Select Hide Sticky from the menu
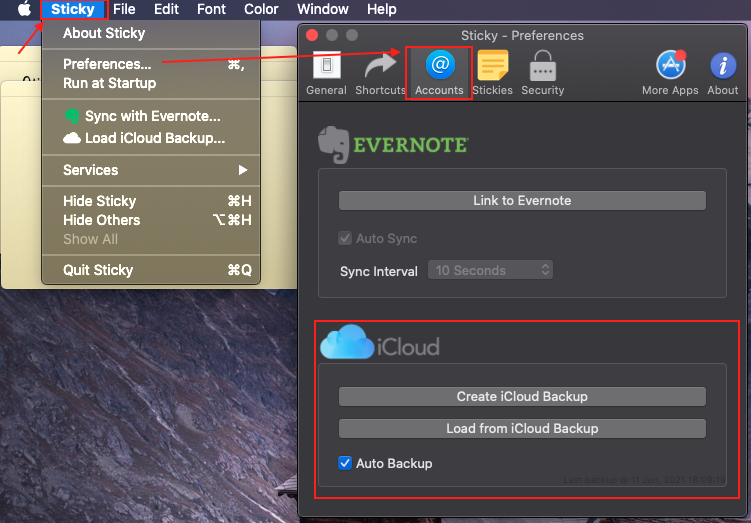Screen dimensions: 751x523 click(x=151, y=201)
